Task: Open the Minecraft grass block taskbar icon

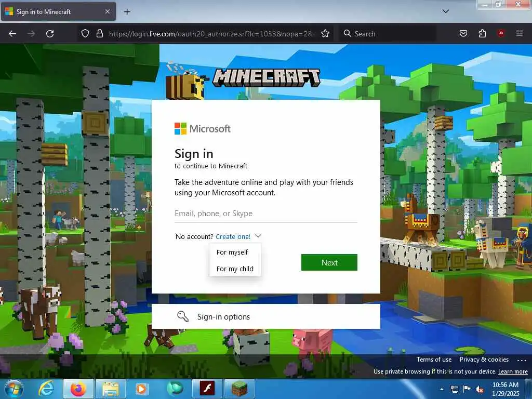Action: click(x=240, y=389)
